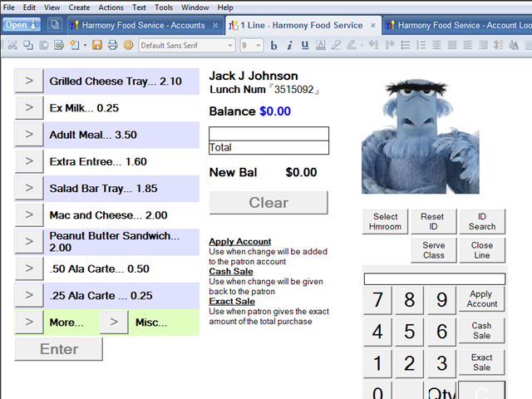Add Salad Bar Tray with arrow button
Image resolution: width=532 pixels, height=399 pixels.
(x=29, y=189)
